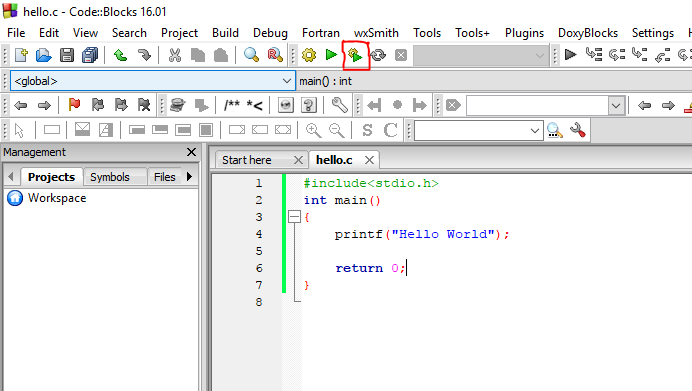The height and width of the screenshot is (391, 692).
Task: Click the return 0; line
Action: [370, 268]
